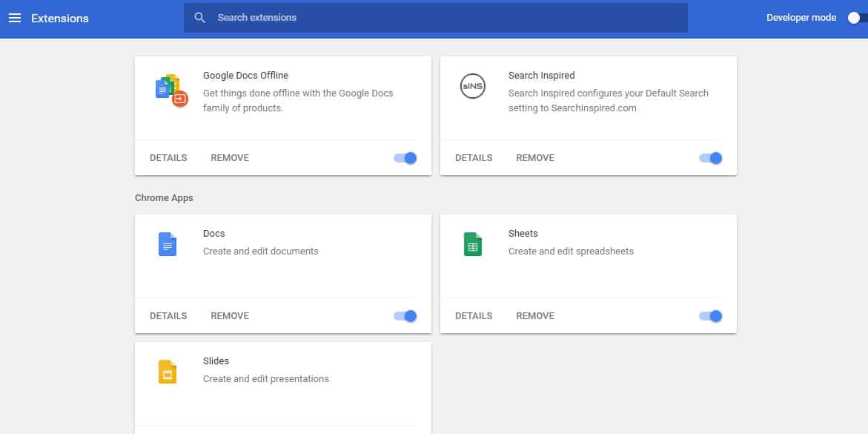Disable the Docs app toggle
This screenshot has height=434, width=868.
pos(405,316)
